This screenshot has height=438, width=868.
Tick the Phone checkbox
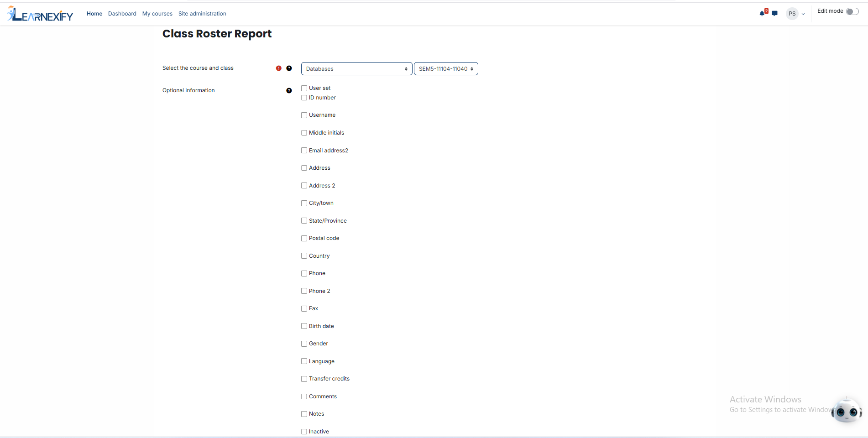[304, 273]
